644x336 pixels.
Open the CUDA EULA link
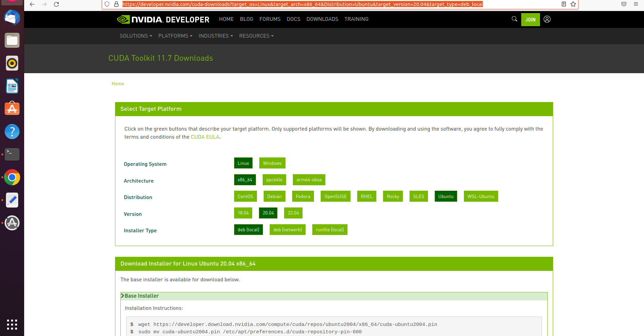pyautogui.click(x=205, y=137)
